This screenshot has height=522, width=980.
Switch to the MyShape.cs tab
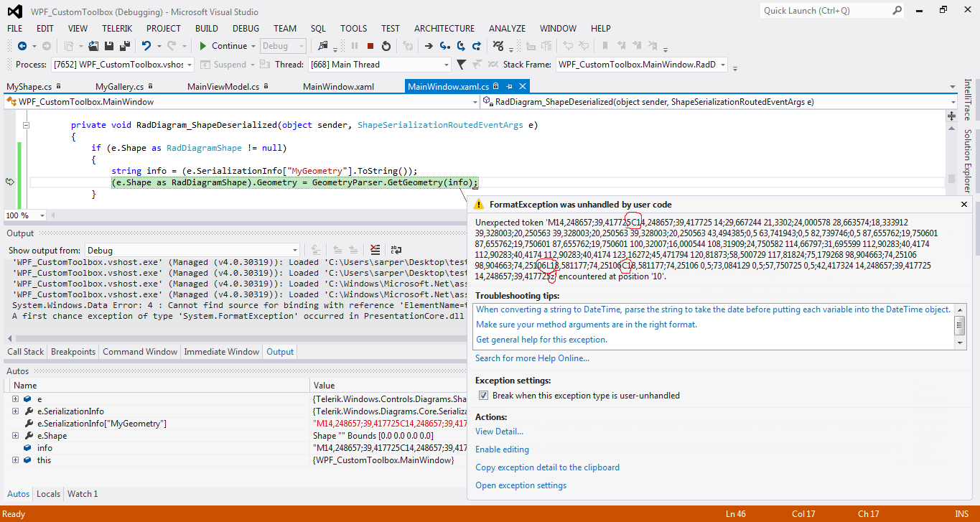click(x=29, y=87)
